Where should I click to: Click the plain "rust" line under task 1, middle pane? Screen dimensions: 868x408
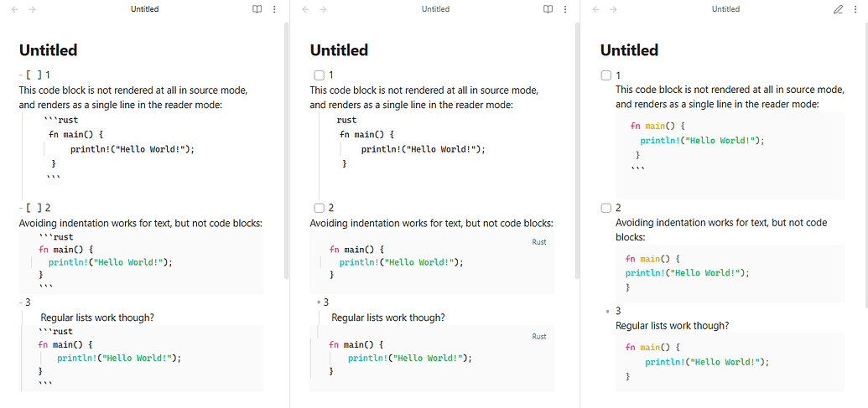click(x=346, y=120)
